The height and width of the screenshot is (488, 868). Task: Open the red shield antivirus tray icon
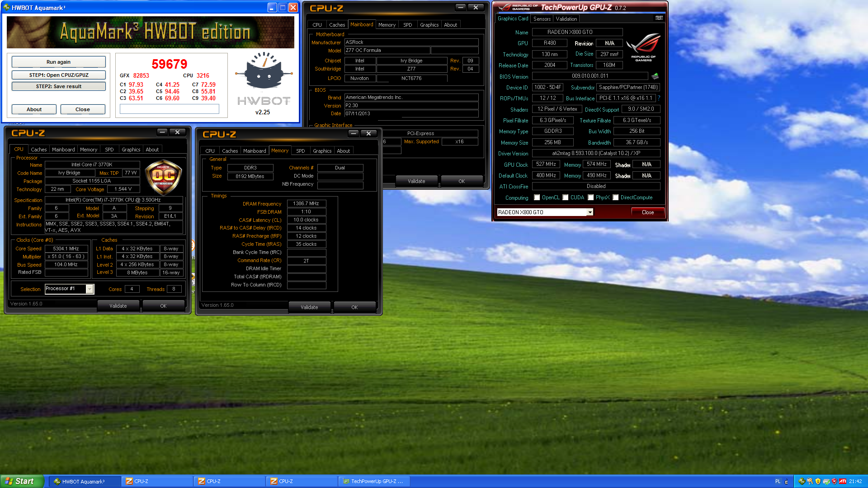point(834,481)
